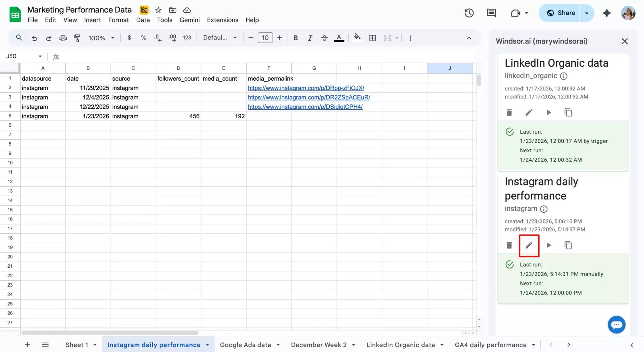
Task: Edit the Instagram daily performance connector
Action: click(529, 245)
